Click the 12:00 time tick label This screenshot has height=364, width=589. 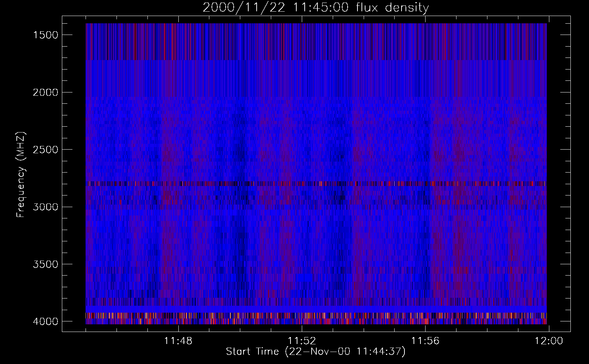click(549, 341)
